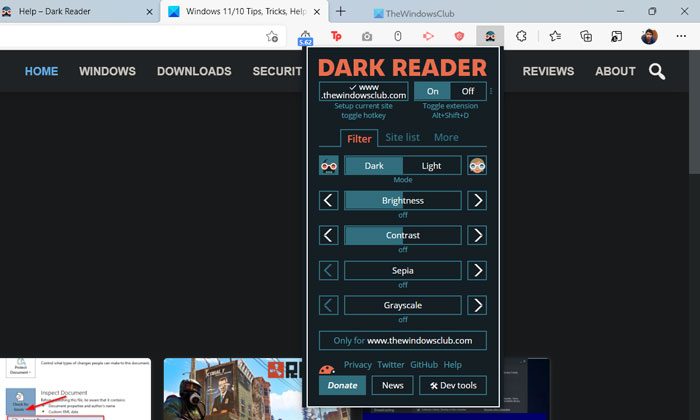Image resolution: width=700 pixels, height=420 pixels.
Task: Click the extension icon with 5.62 badge
Action: pyautogui.click(x=305, y=37)
